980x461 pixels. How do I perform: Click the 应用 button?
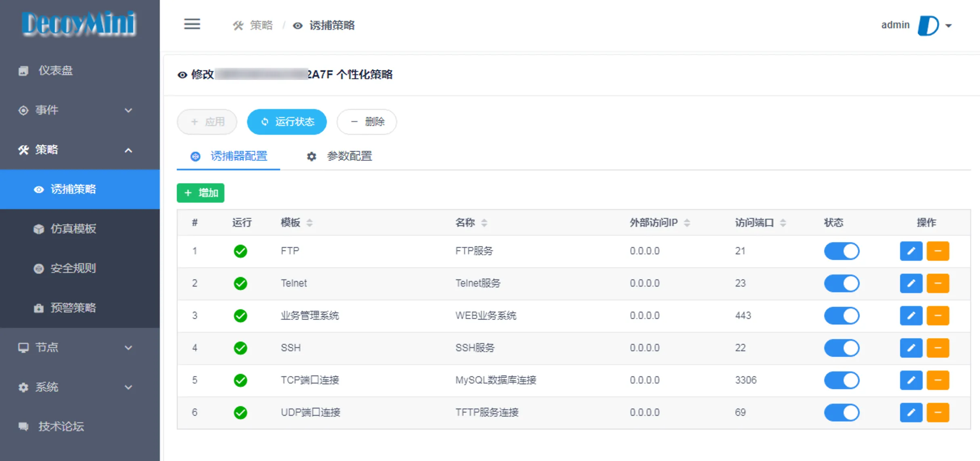207,122
